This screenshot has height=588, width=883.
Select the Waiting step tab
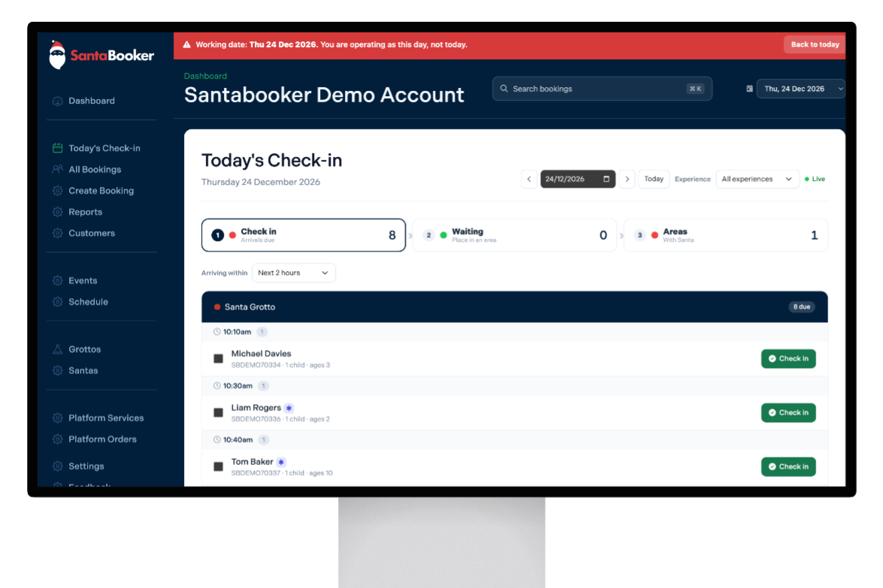point(514,235)
